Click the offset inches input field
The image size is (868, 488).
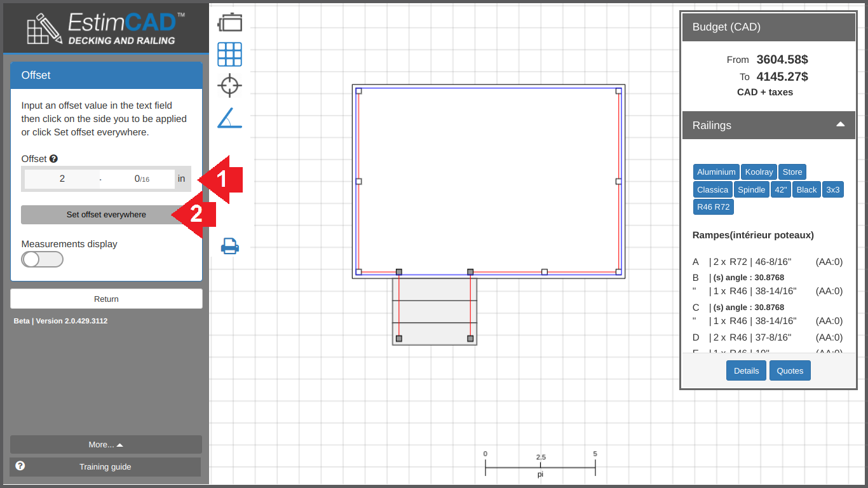point(62,179)
